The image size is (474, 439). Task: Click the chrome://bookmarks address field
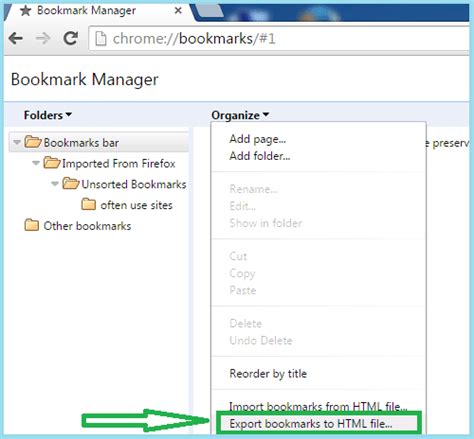click(x=280, y=39)
